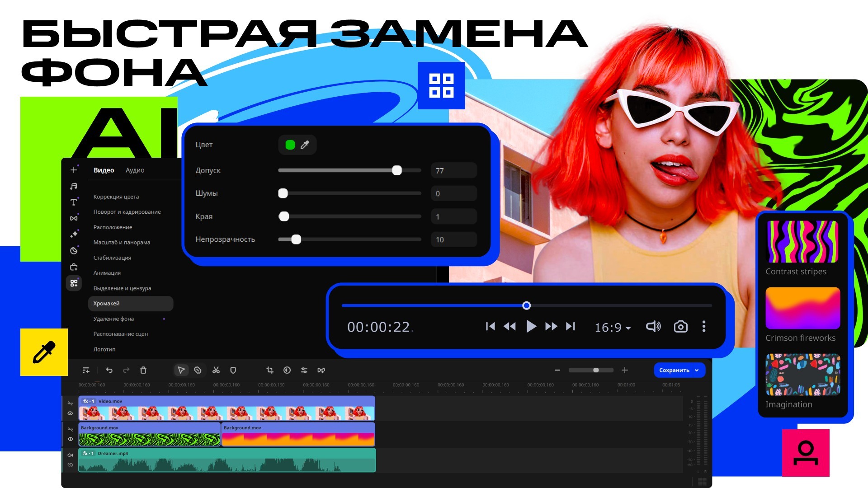Open the music note audio sidebar icon
This screenshot has height=488, width=868.
(74, 186)
